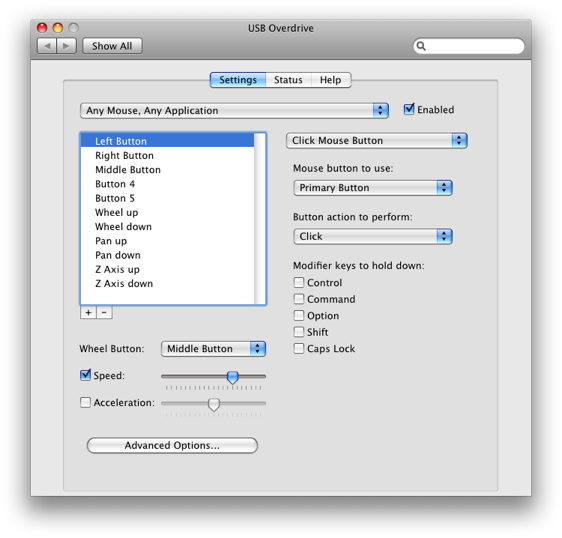Select Wheel down in the list

(x=167, y=227)
